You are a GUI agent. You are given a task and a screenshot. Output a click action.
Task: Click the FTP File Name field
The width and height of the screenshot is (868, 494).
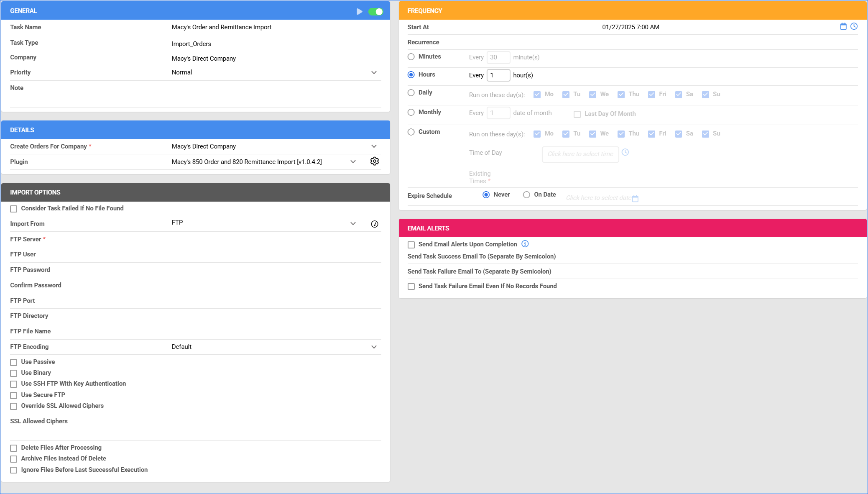[276, 331]
